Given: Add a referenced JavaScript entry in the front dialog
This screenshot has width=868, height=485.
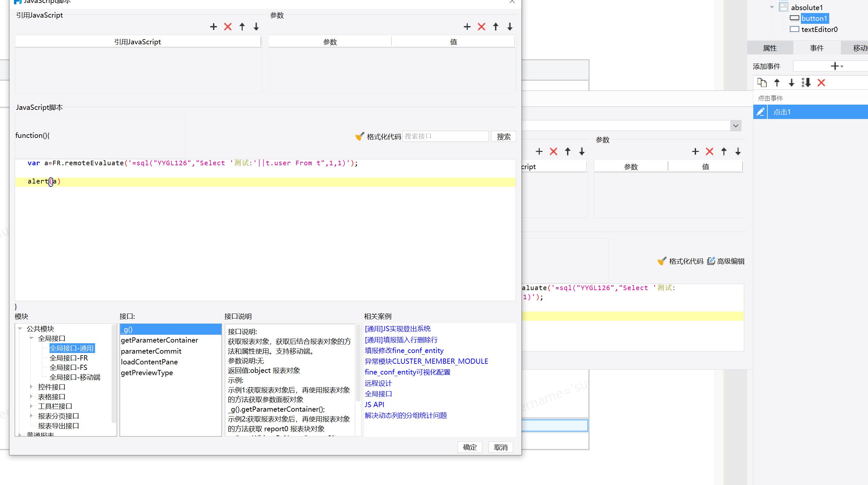Looking at the screenshot, I should pos(213,27).
